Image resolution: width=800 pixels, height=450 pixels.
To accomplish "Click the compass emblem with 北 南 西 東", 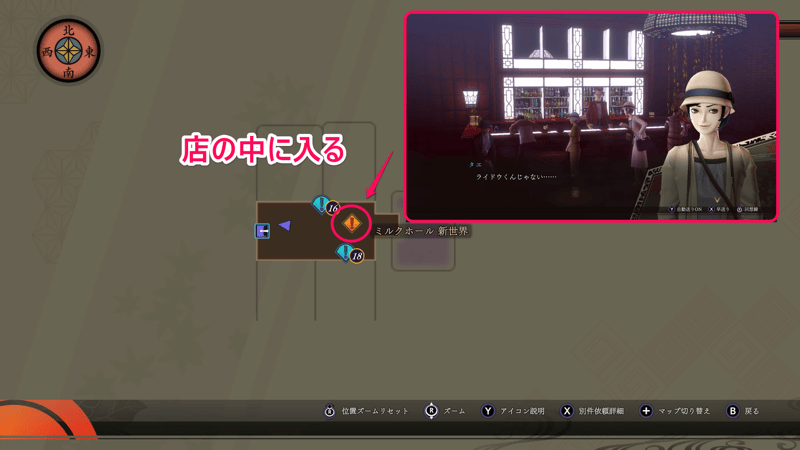I will coord(68,51).
